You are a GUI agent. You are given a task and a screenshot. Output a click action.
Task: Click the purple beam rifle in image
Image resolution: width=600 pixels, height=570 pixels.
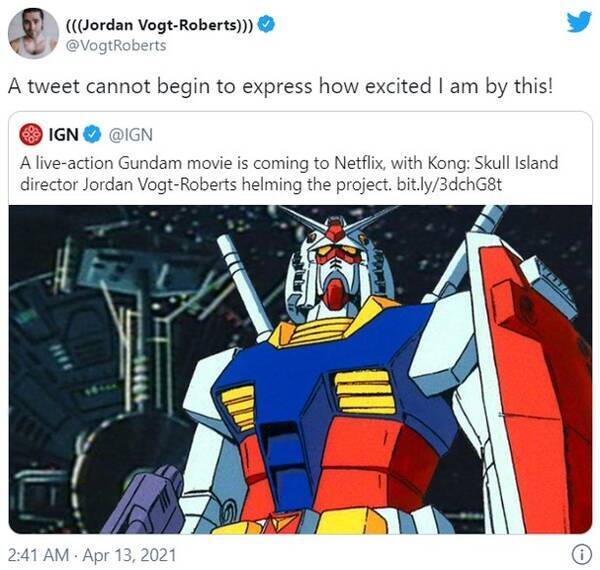pyautogui.click(x=145, y=501)
